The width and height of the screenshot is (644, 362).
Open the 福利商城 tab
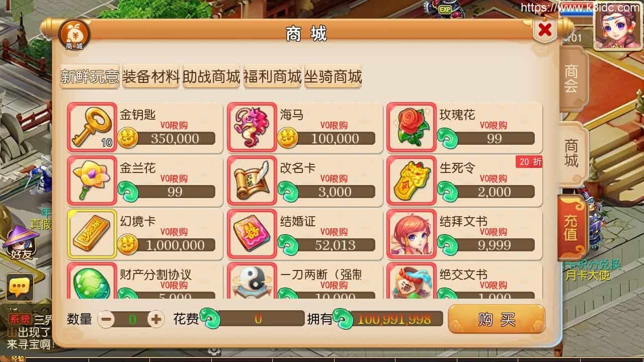(x=272, y=77)
